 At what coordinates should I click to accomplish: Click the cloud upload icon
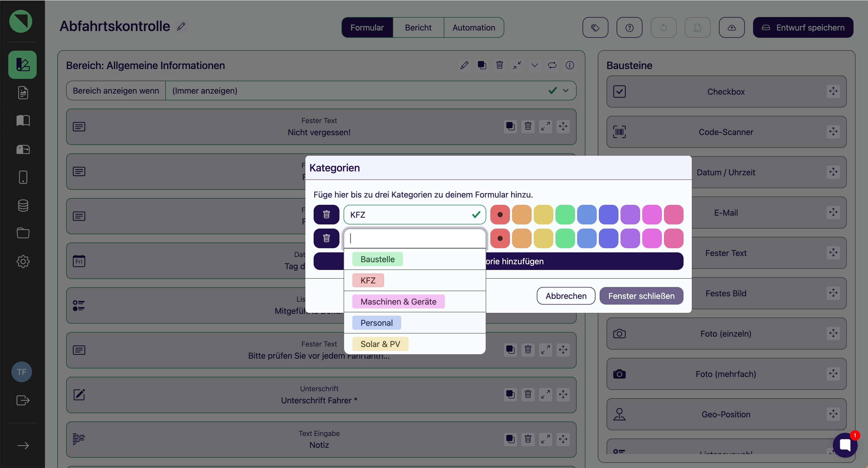732,27
